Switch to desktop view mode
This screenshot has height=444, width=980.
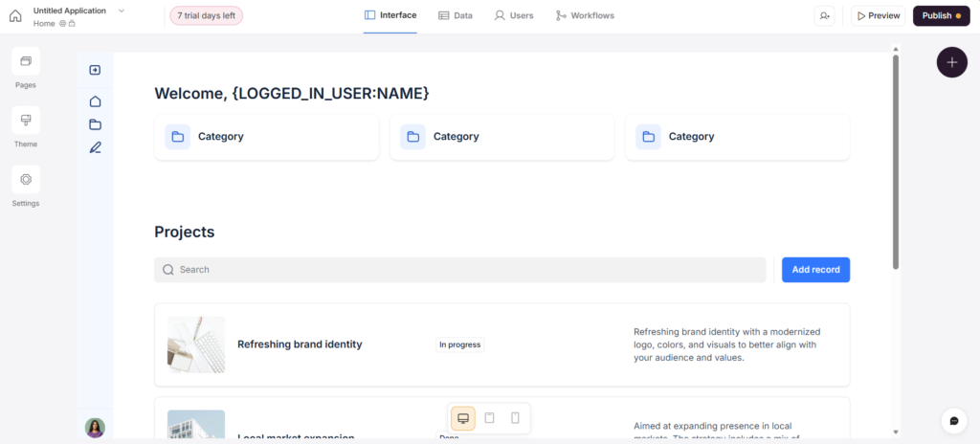click(x=463, y=418)
